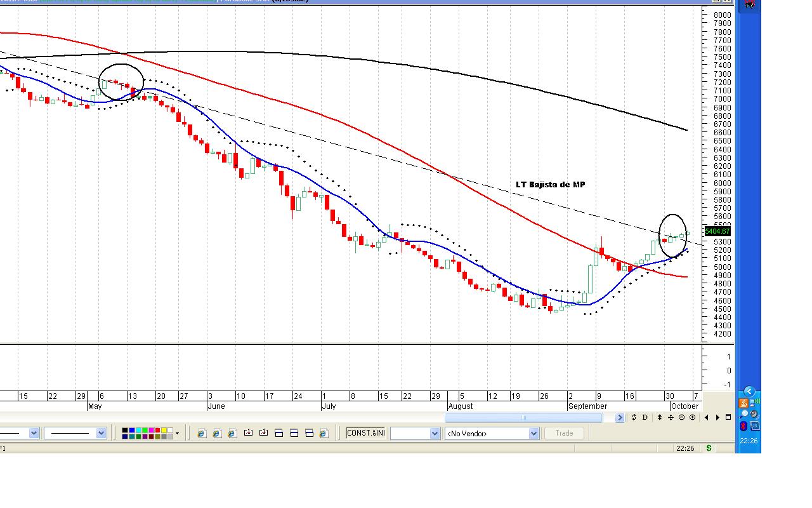The height and width of the screenshot is (508, 812).
Task: Click the 5404.67 current price label
Action: [x=717, y=231]
